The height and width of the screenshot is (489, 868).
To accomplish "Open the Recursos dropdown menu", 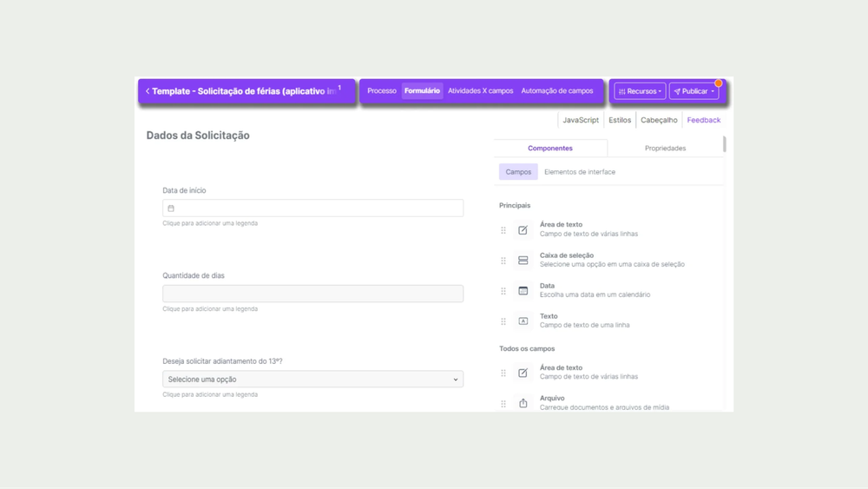I will coord(640,91).
